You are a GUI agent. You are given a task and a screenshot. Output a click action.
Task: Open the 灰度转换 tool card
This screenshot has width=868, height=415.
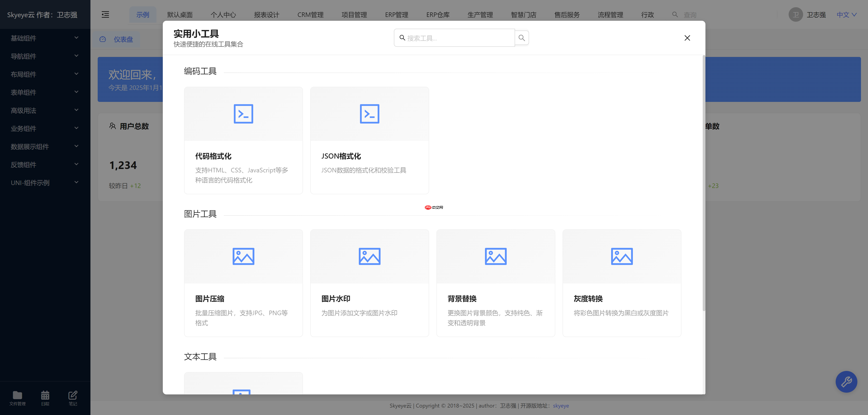[x=622, y=283]
